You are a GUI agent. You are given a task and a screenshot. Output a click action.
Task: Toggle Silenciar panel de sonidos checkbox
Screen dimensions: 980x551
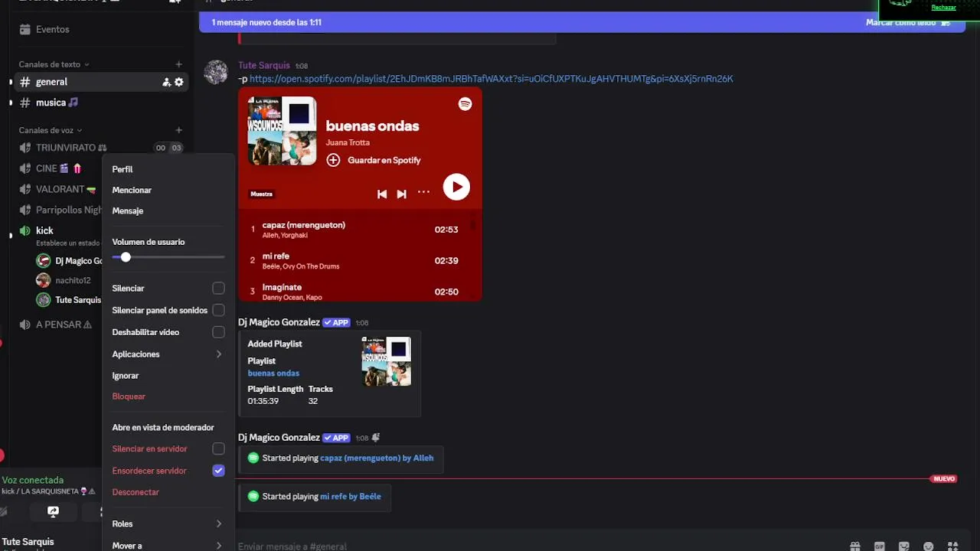coord(218,310)
